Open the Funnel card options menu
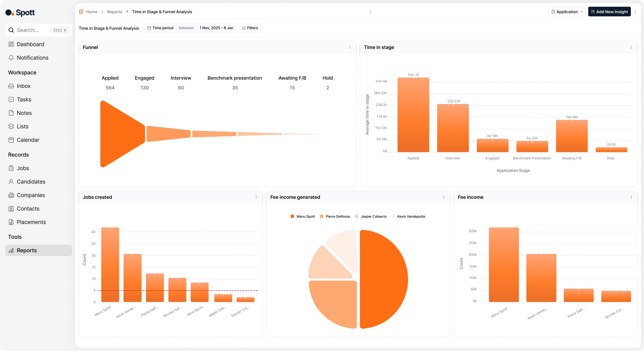This screenshot has width=644, height=351. point(350,47)
